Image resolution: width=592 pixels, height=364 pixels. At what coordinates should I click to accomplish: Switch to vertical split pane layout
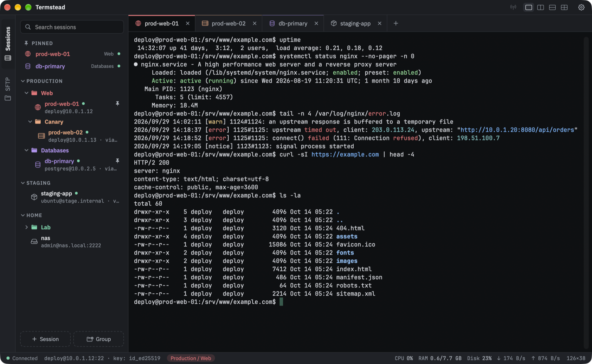541,7
